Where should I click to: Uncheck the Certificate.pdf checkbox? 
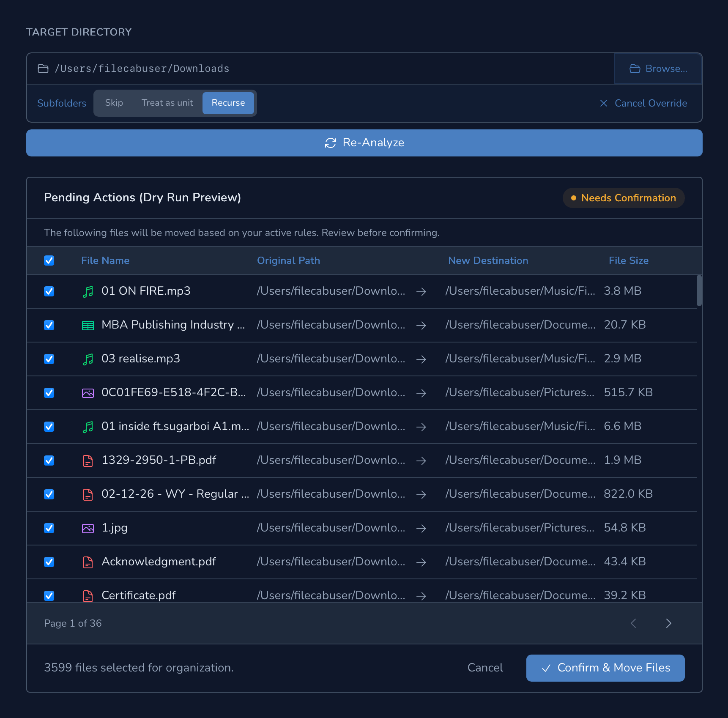(x=49, y=596)
